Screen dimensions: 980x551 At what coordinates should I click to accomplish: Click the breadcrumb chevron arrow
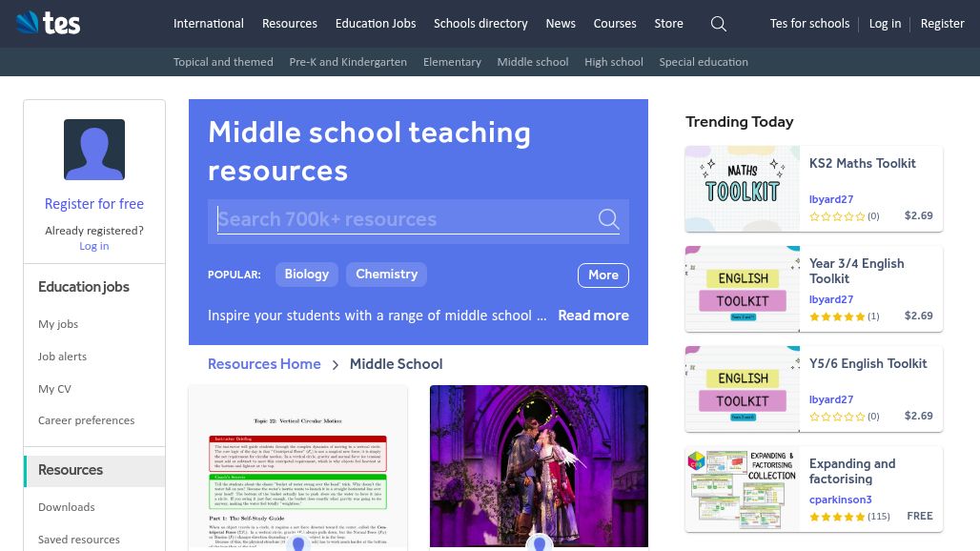click(336, 365)
